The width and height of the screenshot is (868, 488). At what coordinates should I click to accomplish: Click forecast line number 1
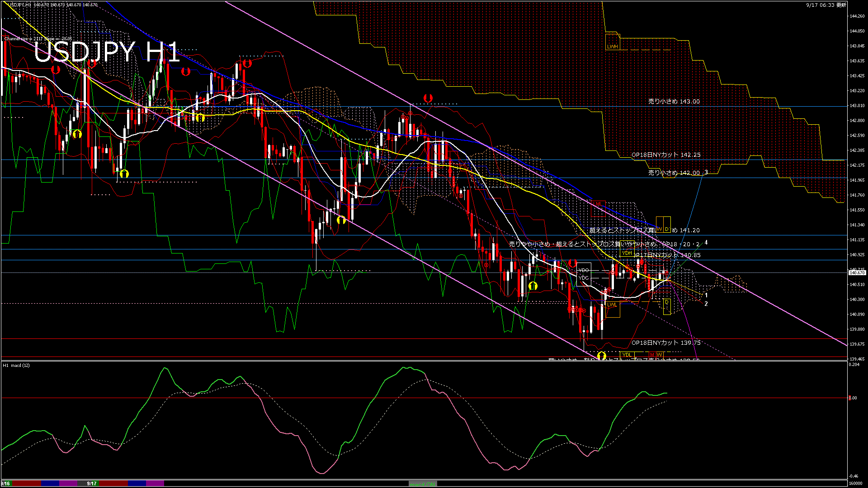[706, 295]
